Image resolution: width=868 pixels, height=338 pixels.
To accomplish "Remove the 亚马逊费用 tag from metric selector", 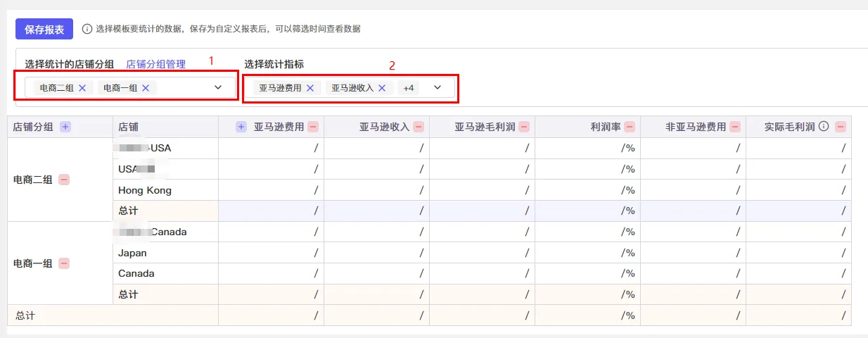I will [310, 88].
